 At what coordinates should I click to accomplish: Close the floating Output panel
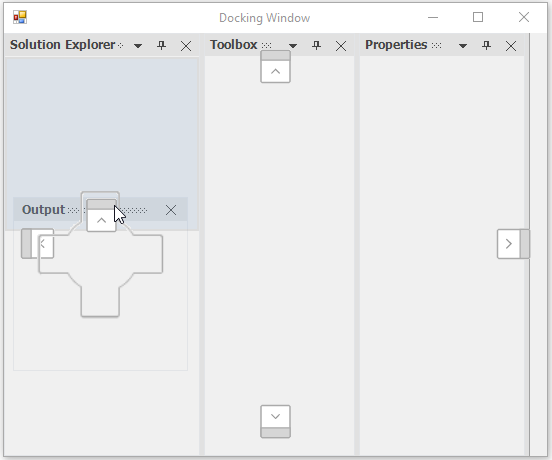171,210
